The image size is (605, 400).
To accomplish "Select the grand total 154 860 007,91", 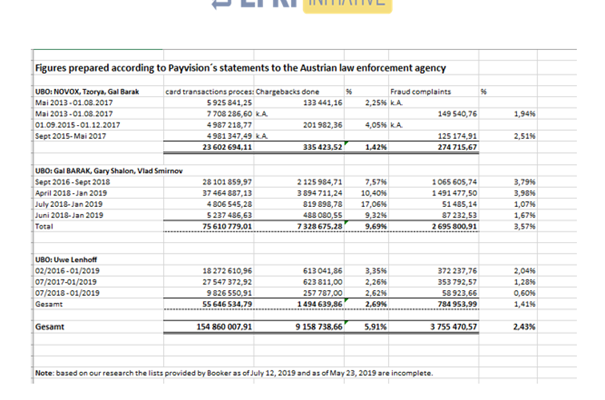I will click(224, 327).
